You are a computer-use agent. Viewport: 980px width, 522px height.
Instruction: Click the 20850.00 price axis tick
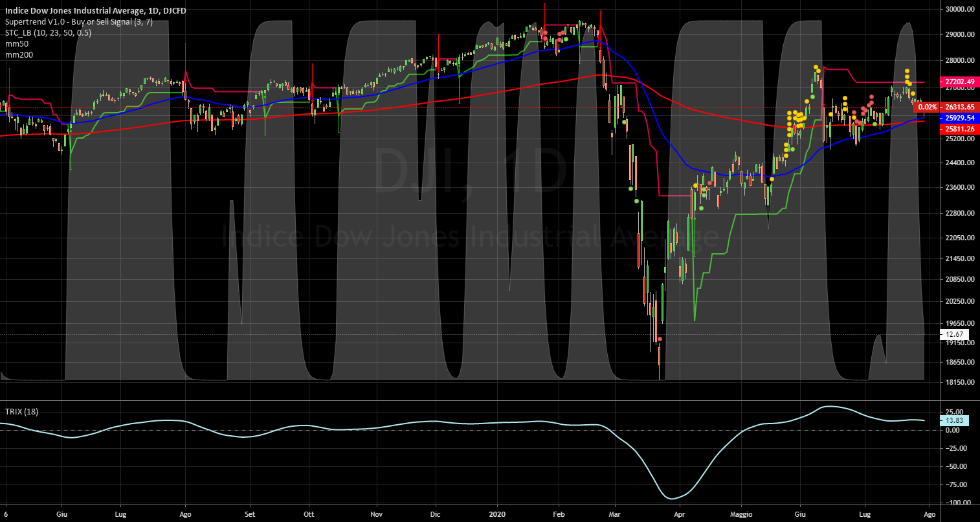pyautogui.click(x=959, y=279)
